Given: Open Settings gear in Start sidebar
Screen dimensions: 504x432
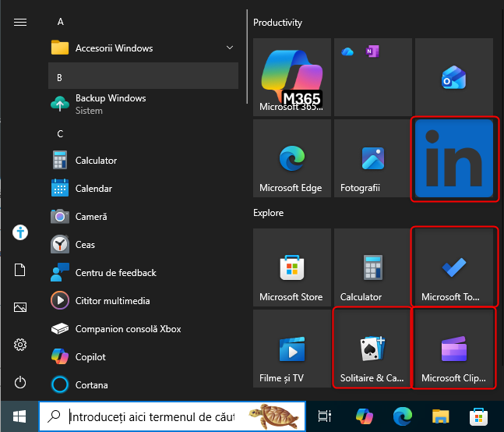Looking at the screenshot, I should click(x=20, y=345).
